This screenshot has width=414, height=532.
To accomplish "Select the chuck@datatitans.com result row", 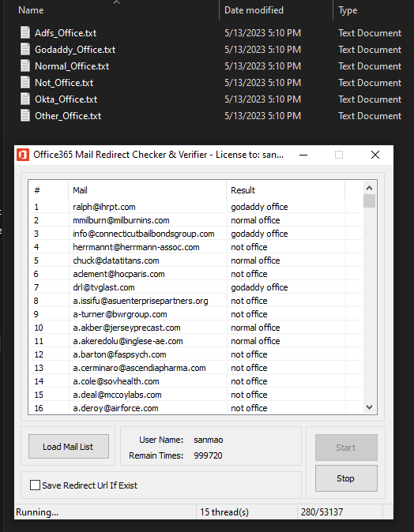I will pyautogui.click(x=196, y=260).
